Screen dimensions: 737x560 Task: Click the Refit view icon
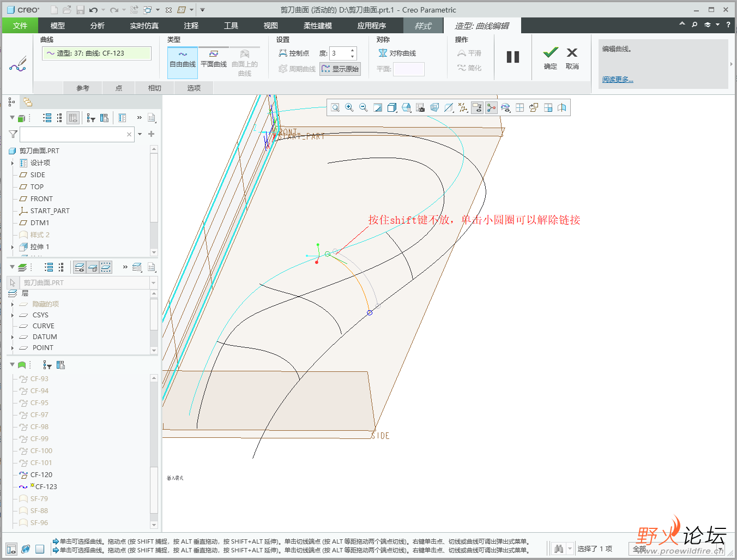click(335, 107)
